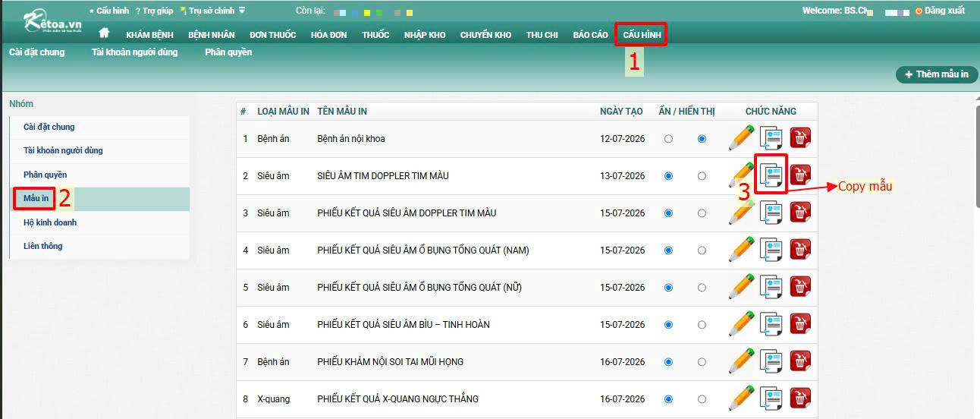Delete the SIÊU ÂM TIM DOPPLER TIM MÀU template
Viewport: 980px width, 419px height.
pos(800,175)
